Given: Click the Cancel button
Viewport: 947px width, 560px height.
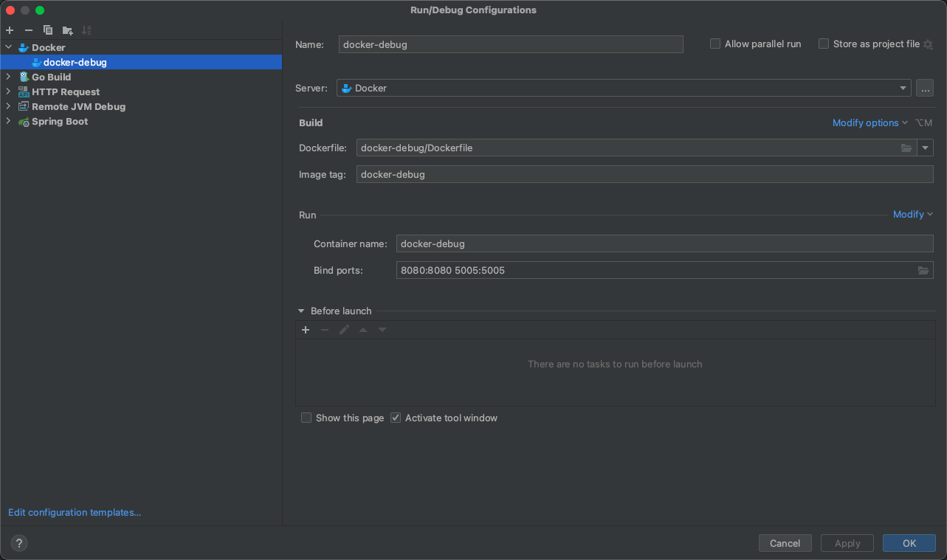Looking at the screenshot, I should [x=785, y=543].
